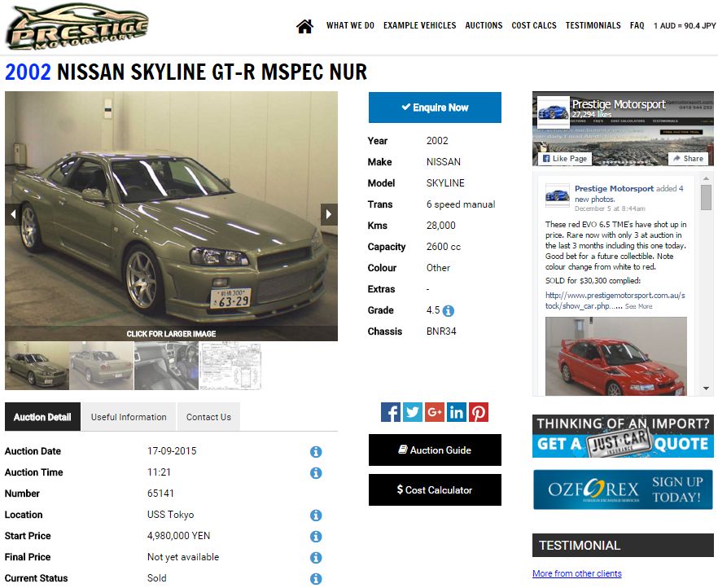The height and width of the screenshot is (588, 718).
Task: Go to Example Vehicles menu
Action: tap(419, 26)
